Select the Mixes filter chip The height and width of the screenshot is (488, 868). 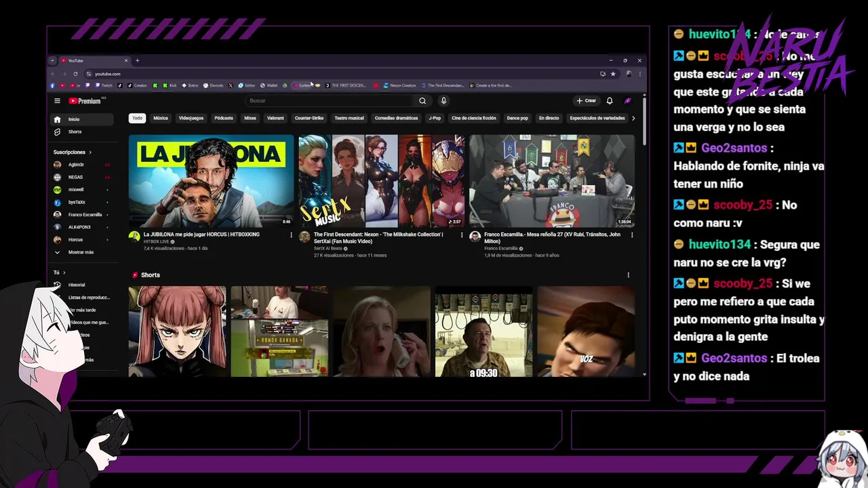click(x=250, y=118)
